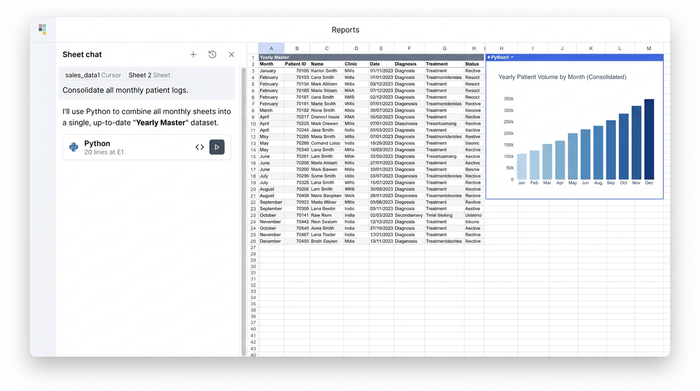
Task: Click the bold Yearly Master text in reply
Action: [161, 123]
